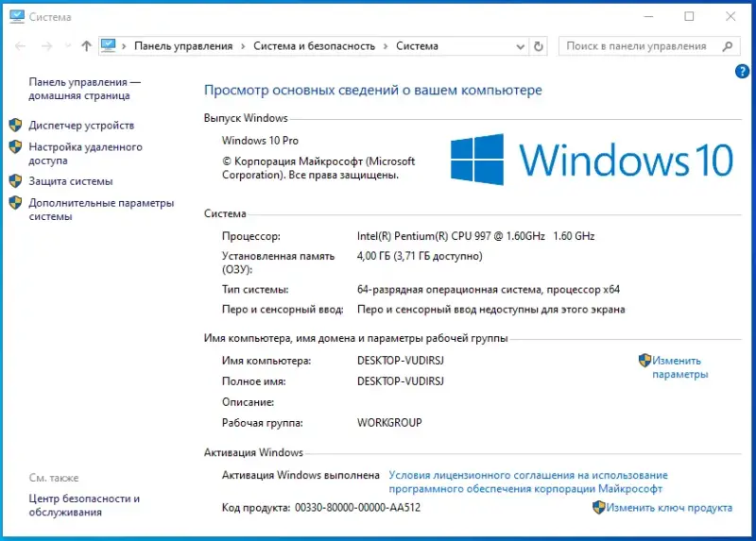Image resolution: width=756 pixels, height=541 pixels.
Task: Open Панель управления breadcrumb
Action: (x=183, y=46)
